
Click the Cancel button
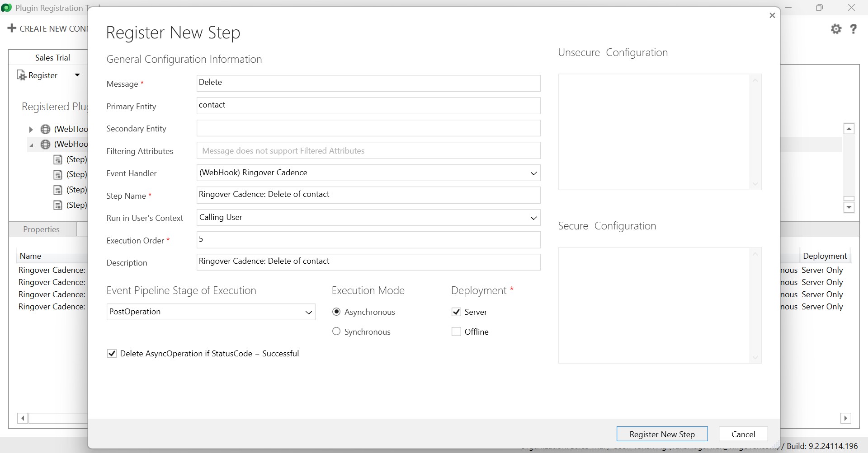(743, 434)
